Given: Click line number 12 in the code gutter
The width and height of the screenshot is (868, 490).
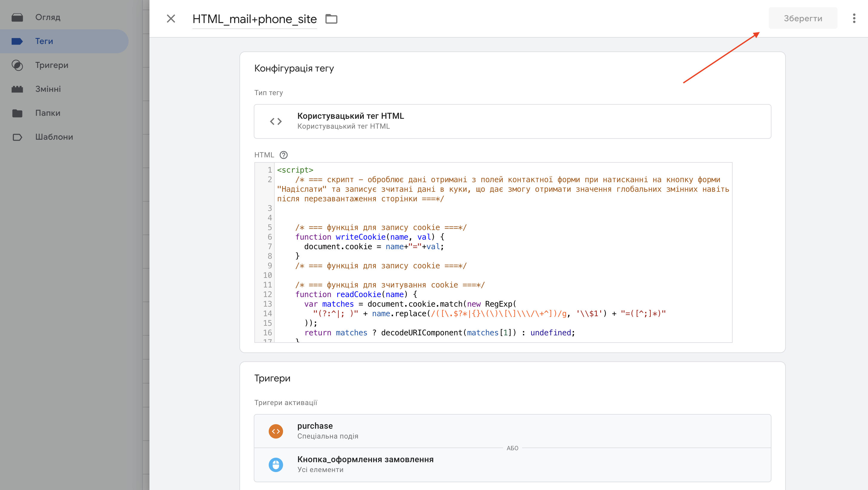Looking at the screenshot, I should coord(267,294).
